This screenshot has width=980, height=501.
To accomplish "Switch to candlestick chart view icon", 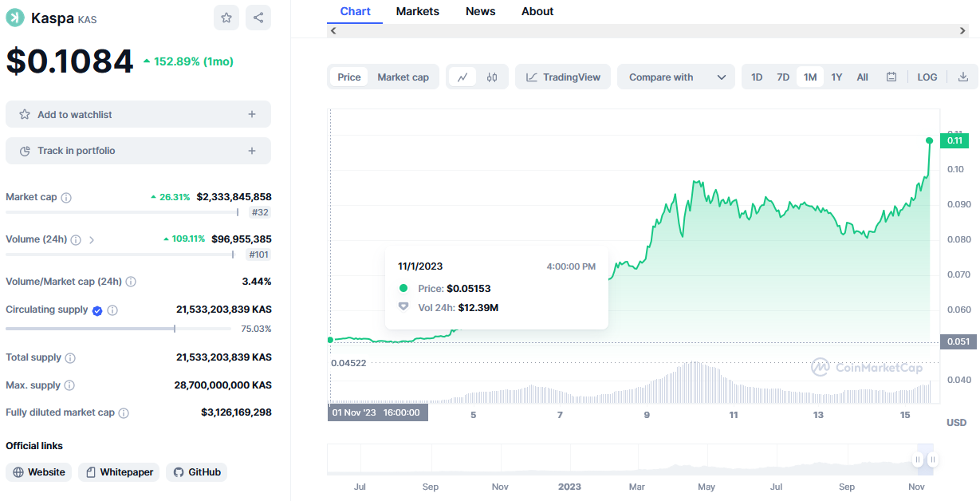I will [x=492, y=77].
